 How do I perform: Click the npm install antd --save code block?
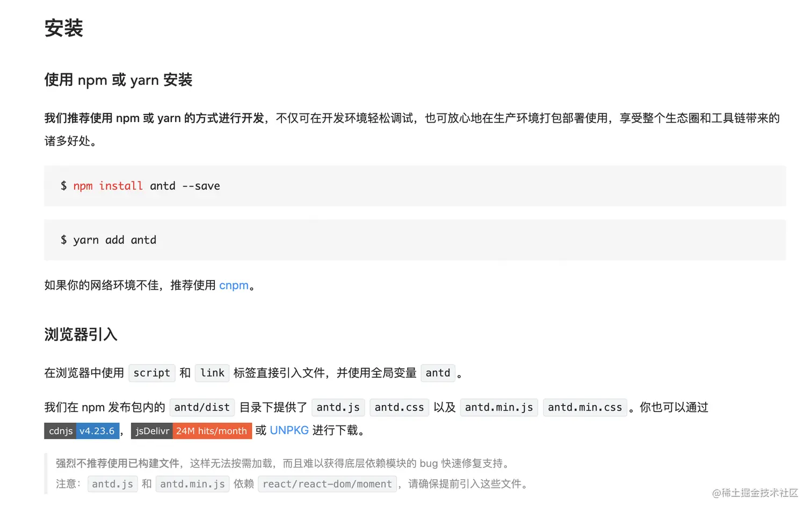coord(415,186)
